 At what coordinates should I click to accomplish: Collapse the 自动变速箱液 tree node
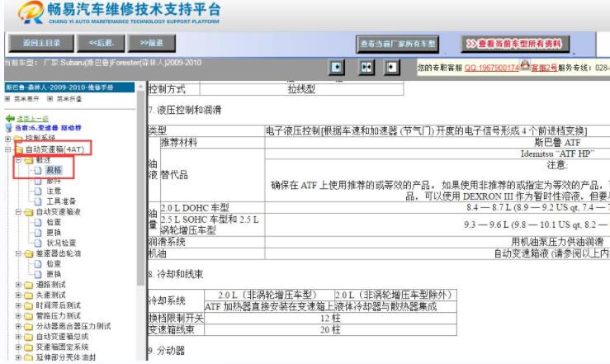18,212
